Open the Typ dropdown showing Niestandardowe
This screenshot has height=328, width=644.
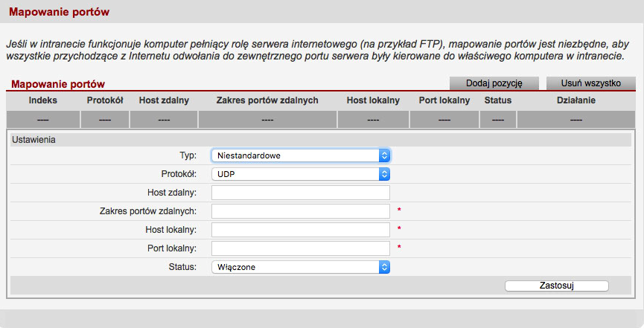301,155
